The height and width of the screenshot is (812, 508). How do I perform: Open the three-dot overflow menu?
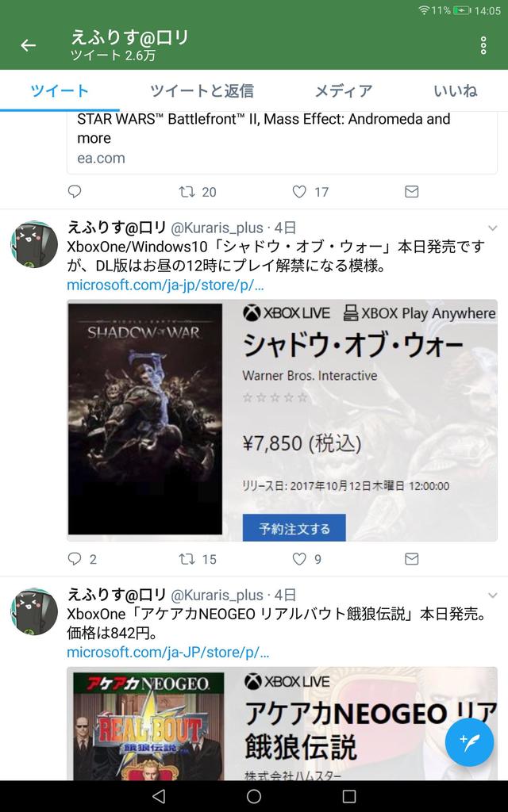[483, 45]
